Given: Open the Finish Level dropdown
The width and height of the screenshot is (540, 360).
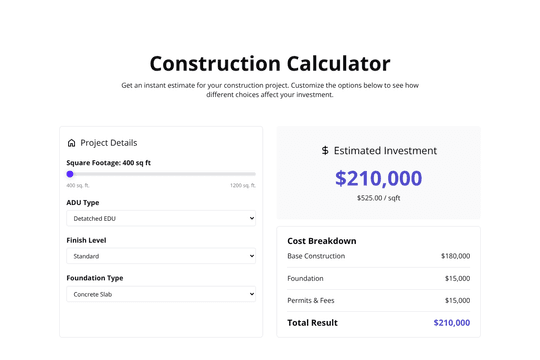Looking at the screenshot, I should [161, 256].
